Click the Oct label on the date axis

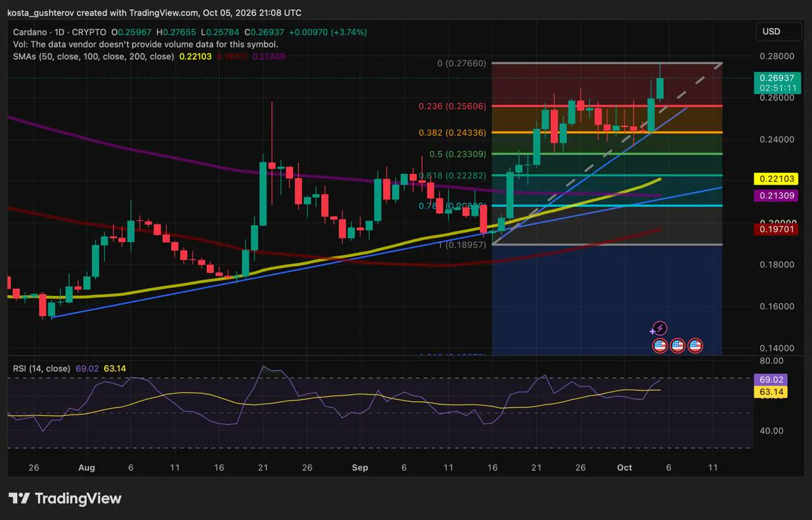(x=625, y=468)
